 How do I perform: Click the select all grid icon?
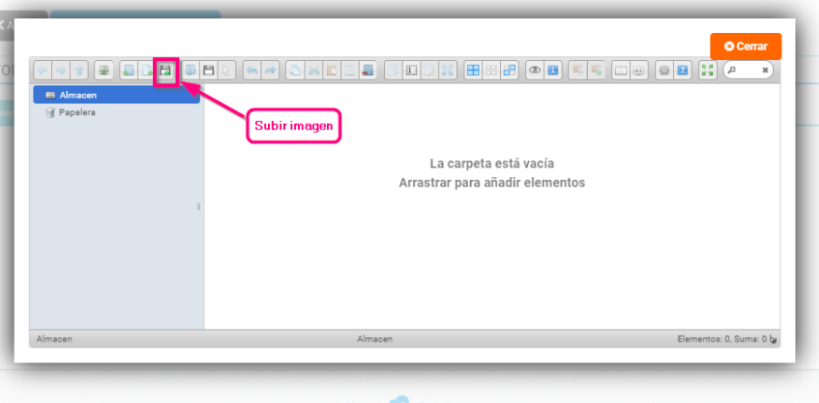click(x=473, y=70)
